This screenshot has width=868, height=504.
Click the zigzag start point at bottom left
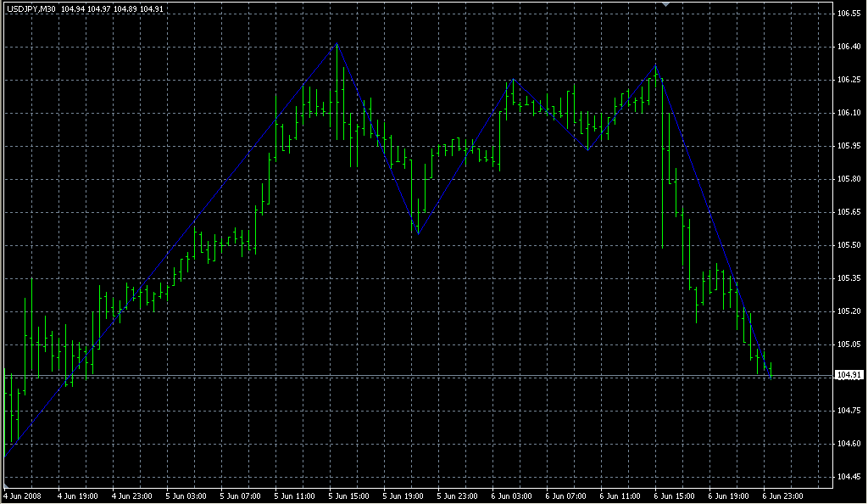[x=6, y=456]
